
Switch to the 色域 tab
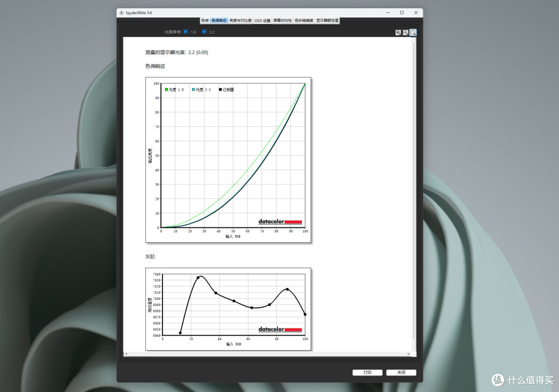pyautogui.click(x=205, y=21)
